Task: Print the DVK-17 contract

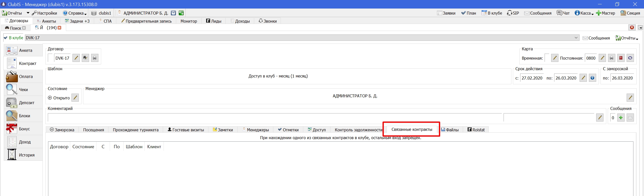Action: (95, 58)
